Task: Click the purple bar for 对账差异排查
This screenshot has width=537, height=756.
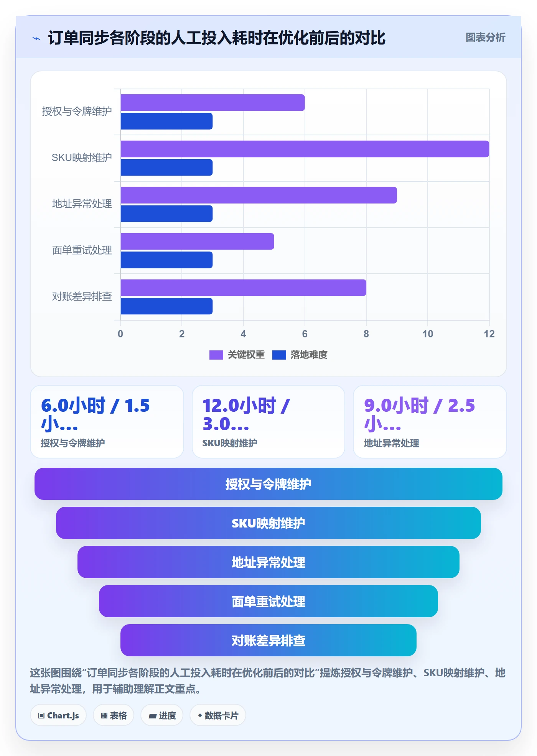Action: (x=243, y=288)
